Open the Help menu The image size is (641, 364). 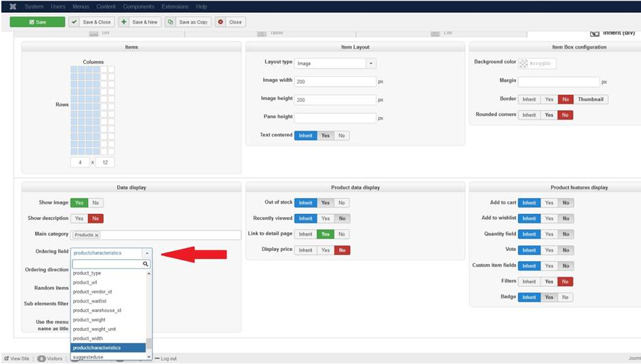click(x=201, y=7)
